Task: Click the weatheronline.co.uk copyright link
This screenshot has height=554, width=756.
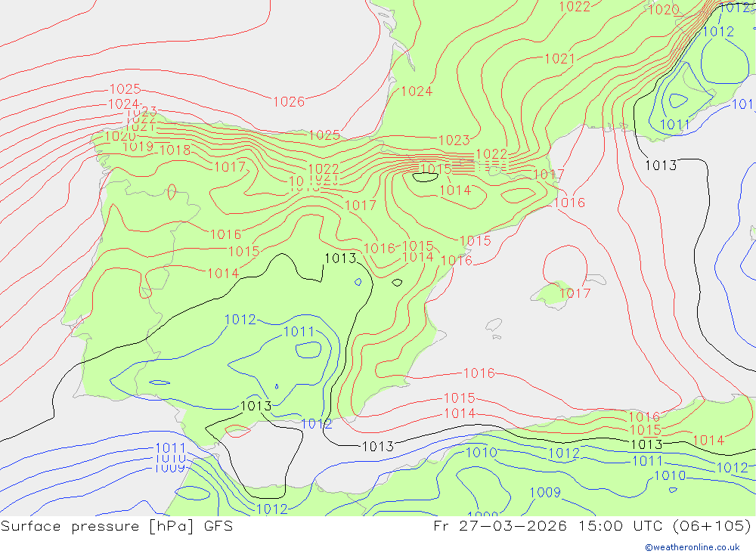Action: 692,547
